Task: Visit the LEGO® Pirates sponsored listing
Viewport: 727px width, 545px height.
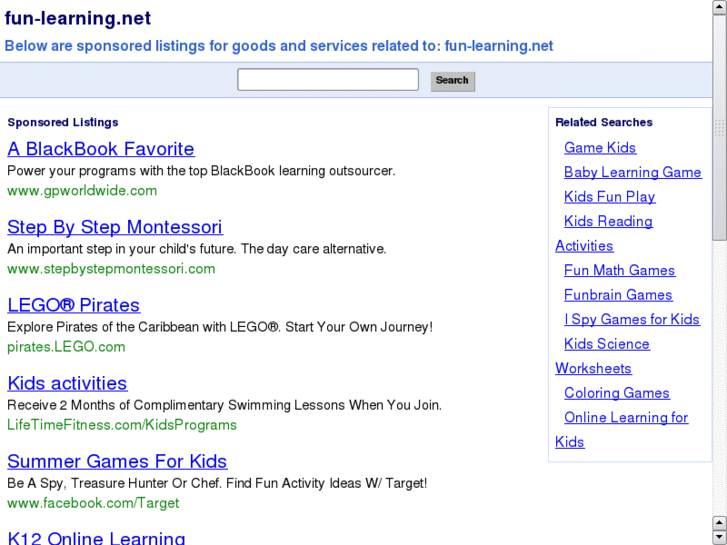Action: [x=74, y=305]
